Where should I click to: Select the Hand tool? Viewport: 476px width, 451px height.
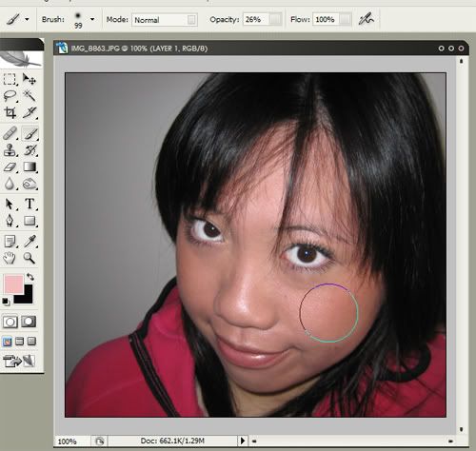(10, 258)
